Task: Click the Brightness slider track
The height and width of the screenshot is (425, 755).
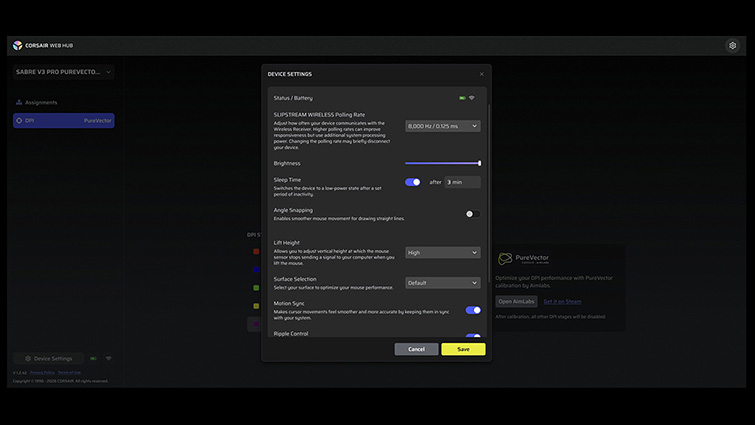Action: [443, 163]
